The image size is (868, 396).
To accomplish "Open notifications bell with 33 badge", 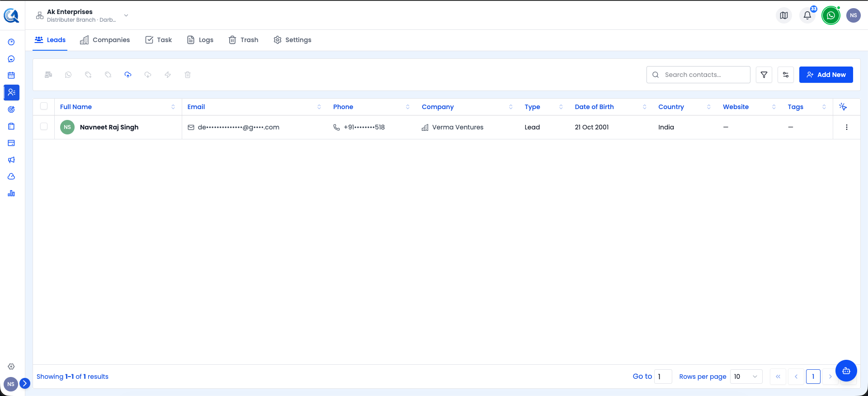I will (x=807, y=15).
